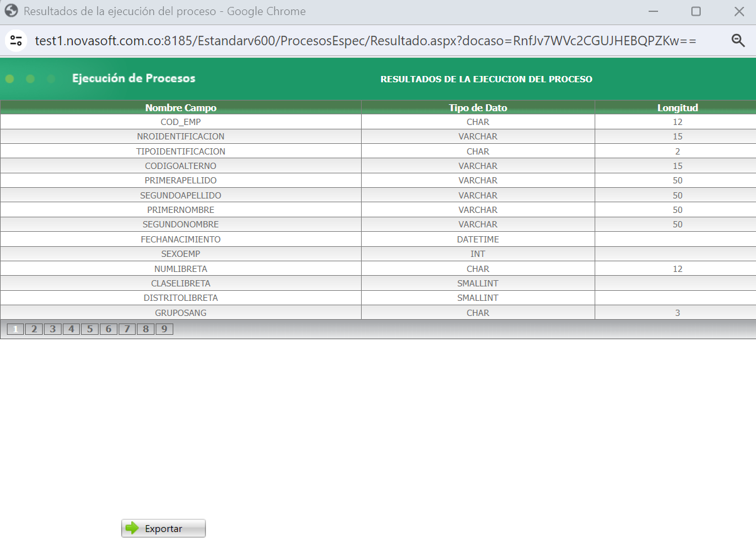Select the COD_EMP field cell
Image resolution: width=756 pixels, height=554 pixels.
coord(181,122)
